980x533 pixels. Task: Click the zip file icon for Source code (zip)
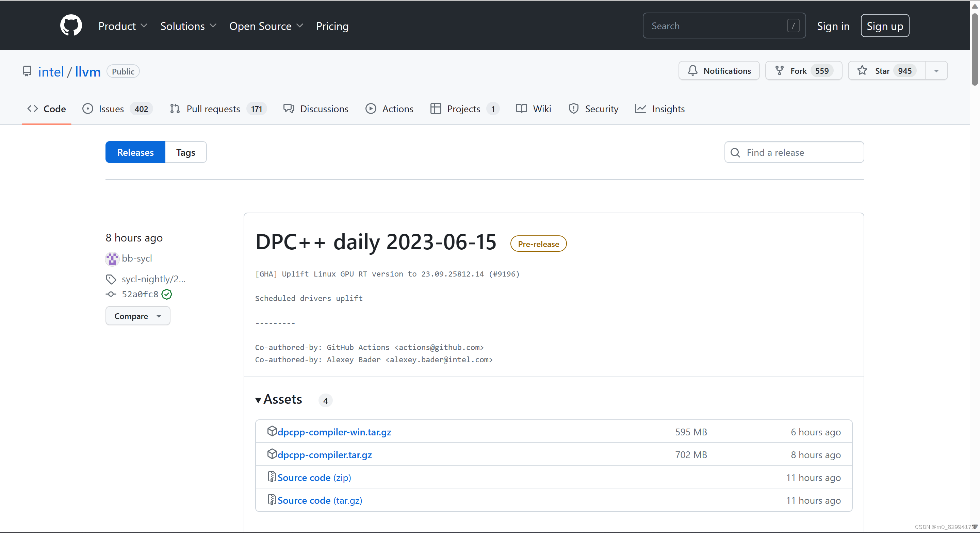tap(272, 477)
